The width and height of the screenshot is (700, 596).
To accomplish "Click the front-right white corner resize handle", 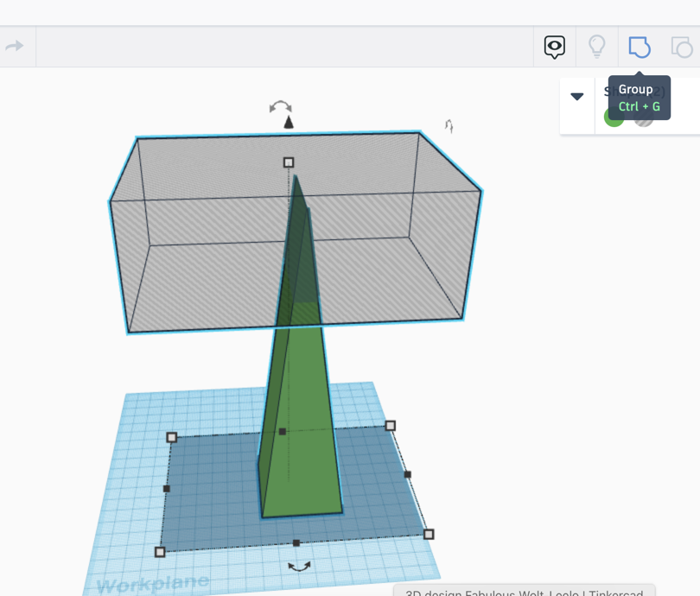I will click(429, 534).
